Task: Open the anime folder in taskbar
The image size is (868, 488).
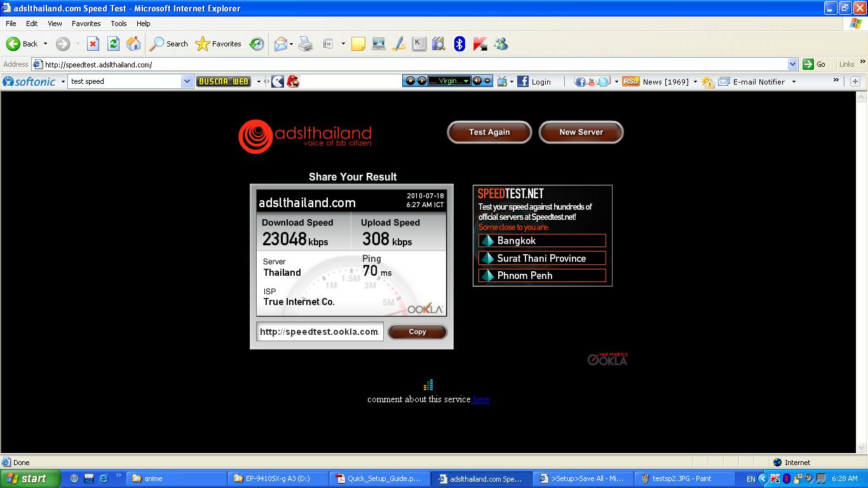Action: [153, 478]
